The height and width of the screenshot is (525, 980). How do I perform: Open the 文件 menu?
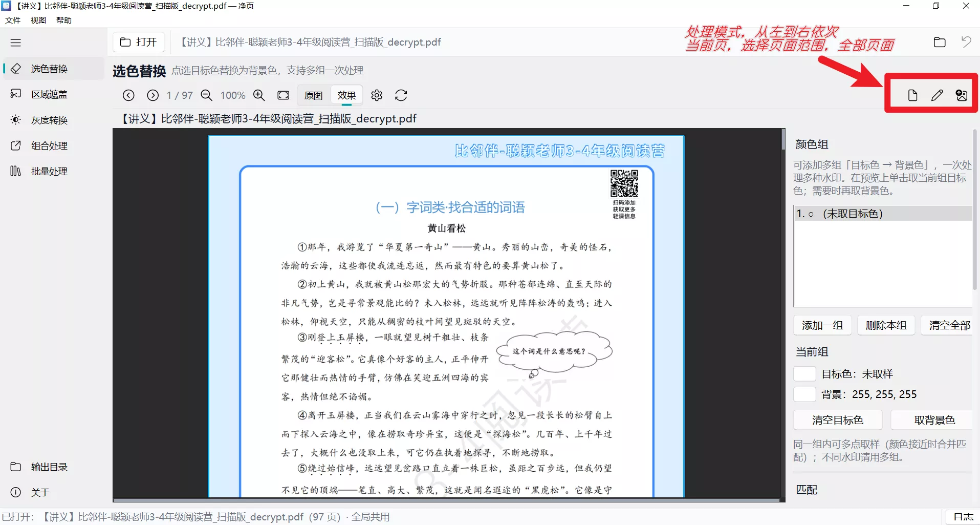[13, 20]
